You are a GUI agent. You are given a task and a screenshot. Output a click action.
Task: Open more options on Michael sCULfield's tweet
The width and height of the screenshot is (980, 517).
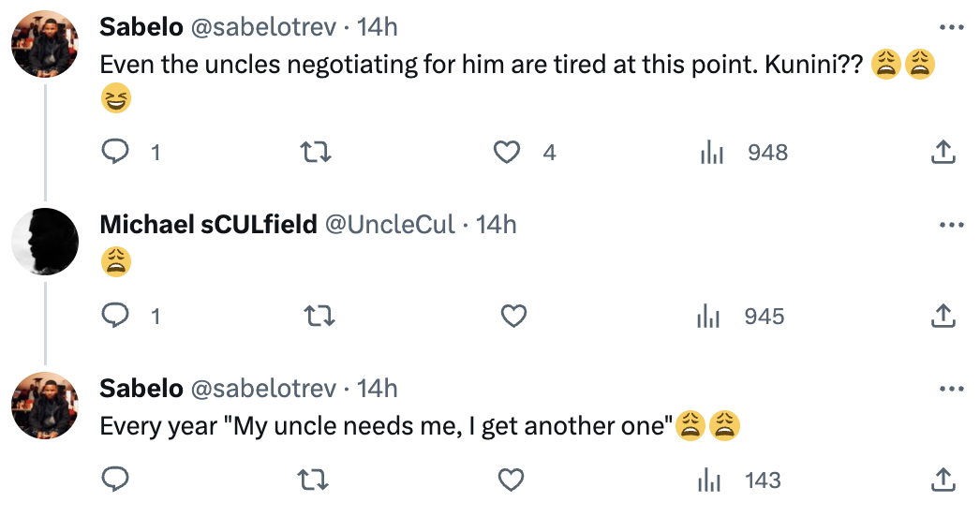click(951, 225)
